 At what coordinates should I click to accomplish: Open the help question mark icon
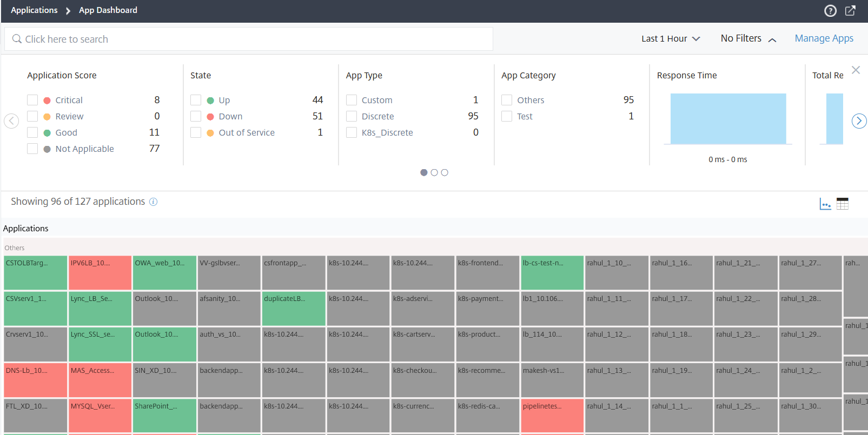pos(830,11)
